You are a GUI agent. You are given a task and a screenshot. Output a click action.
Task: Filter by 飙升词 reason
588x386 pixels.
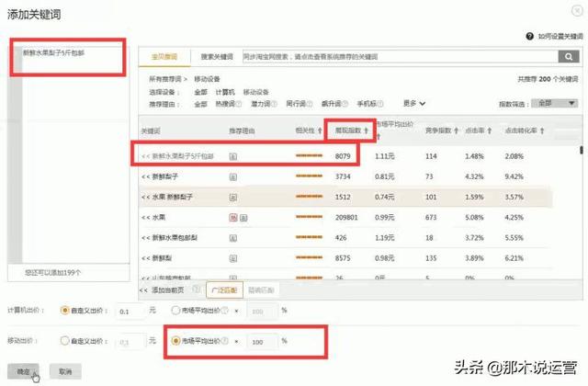(331, 104)
